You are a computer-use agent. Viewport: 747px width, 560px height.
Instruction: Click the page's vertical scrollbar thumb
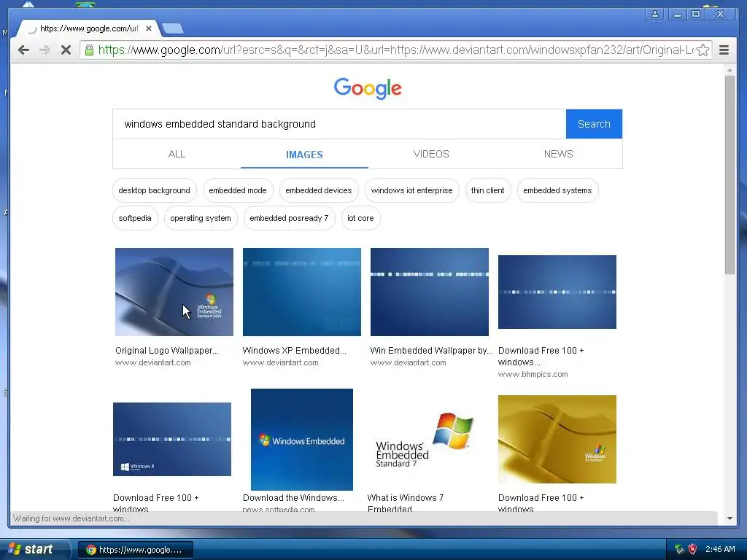click(729, 175)
